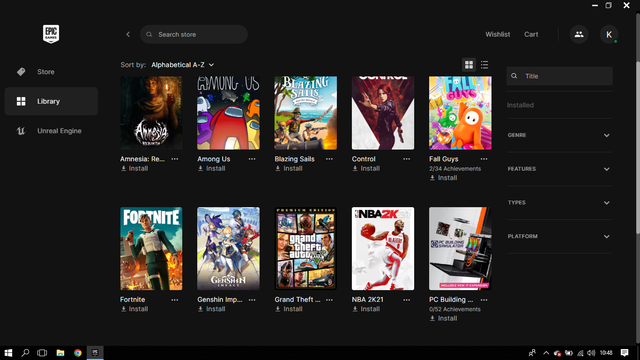Open the Friends list icon
The height and width of the screenshot is (360, 640).
point(579,34)
